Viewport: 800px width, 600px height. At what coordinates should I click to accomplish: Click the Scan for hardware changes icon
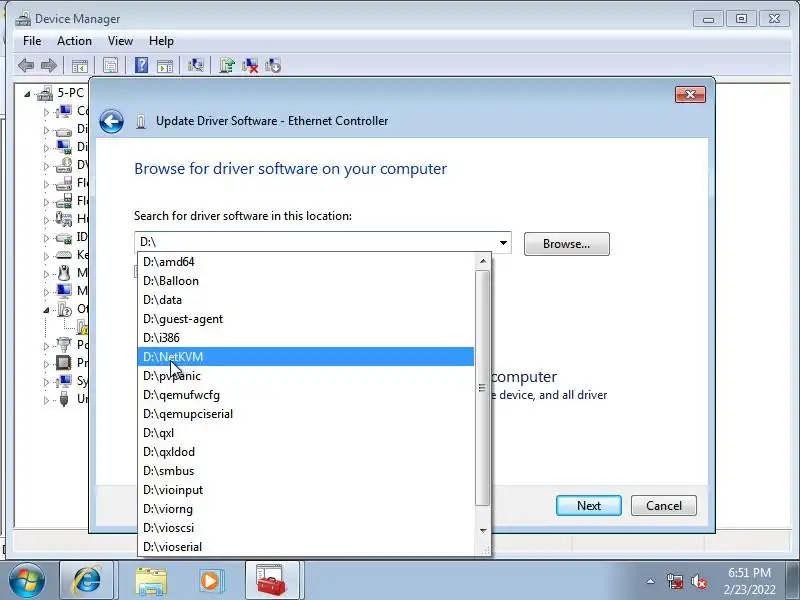pyautogui.click(x=196, y=65)
